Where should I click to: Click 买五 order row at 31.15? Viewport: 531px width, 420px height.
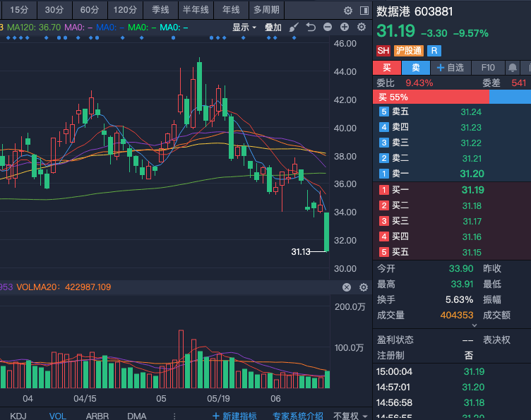(x=452, y=252)
